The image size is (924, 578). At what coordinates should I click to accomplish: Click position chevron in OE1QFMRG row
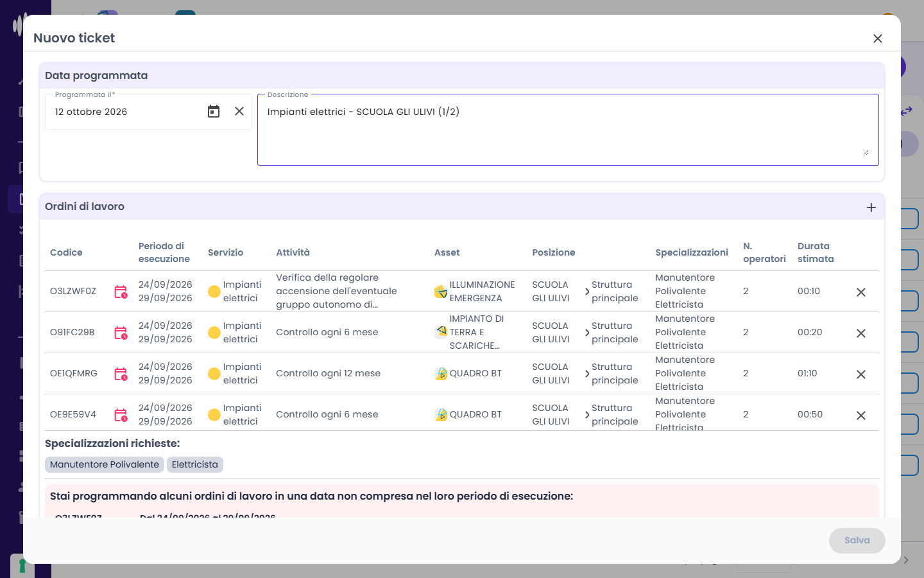(x=587, y=374)
